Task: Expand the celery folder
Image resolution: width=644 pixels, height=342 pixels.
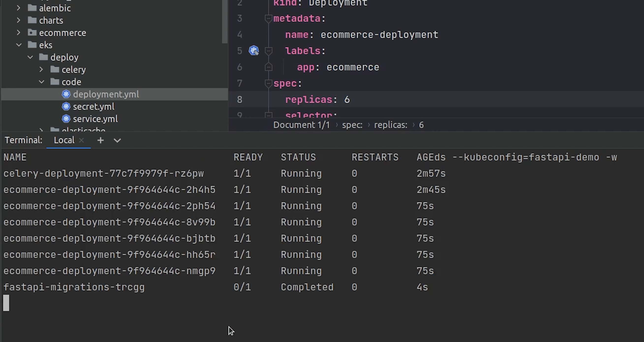Action: 41,69
